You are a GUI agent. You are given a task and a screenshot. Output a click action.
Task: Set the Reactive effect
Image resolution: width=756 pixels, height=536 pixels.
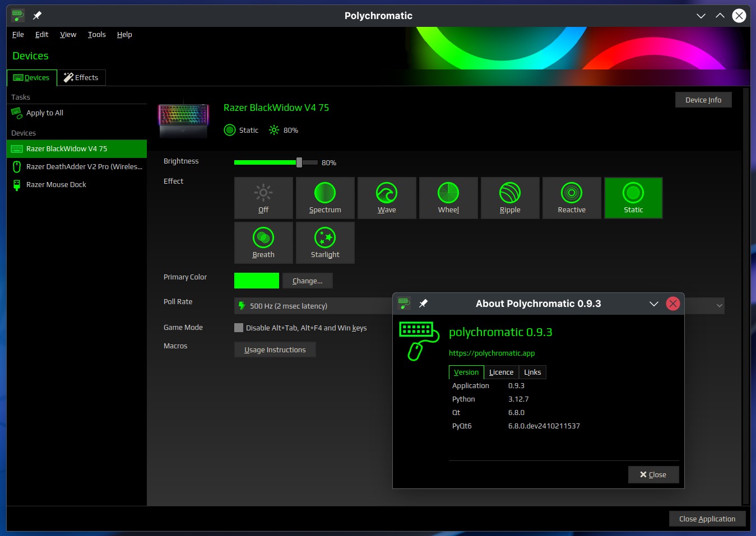[572, 198]
